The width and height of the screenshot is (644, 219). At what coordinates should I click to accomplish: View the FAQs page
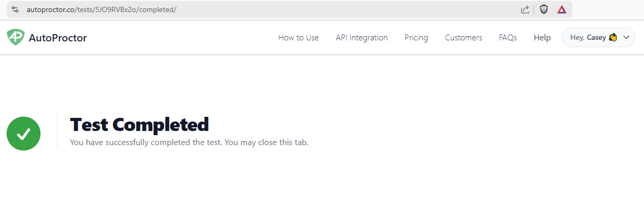pyautogui.click(x=508, y=38)
